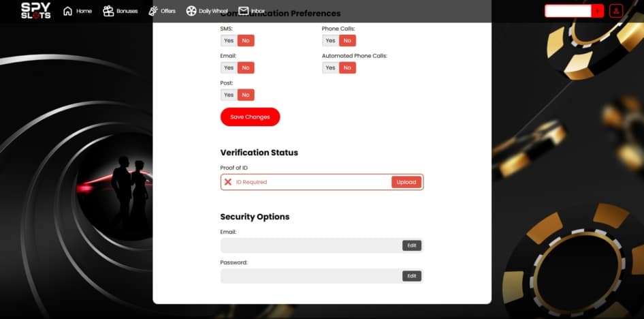Edit the security Email
This screenshot has width=644, height=319.
click(412, 246)
